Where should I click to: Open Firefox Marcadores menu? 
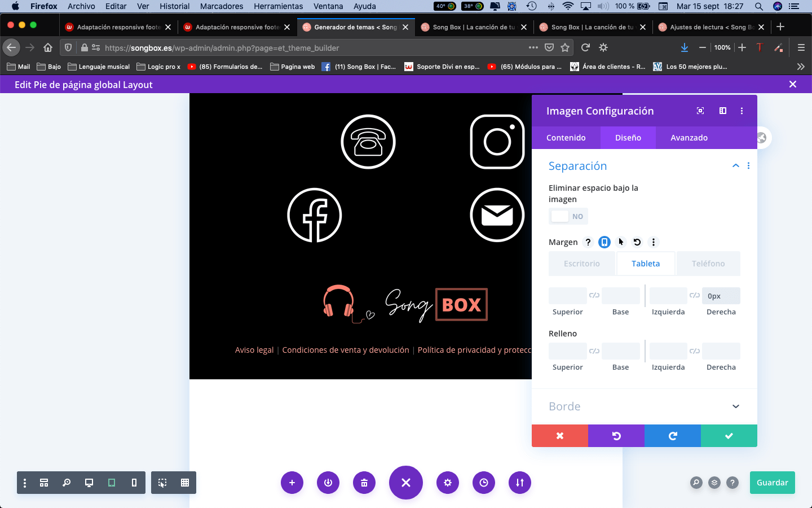point(222,6)
